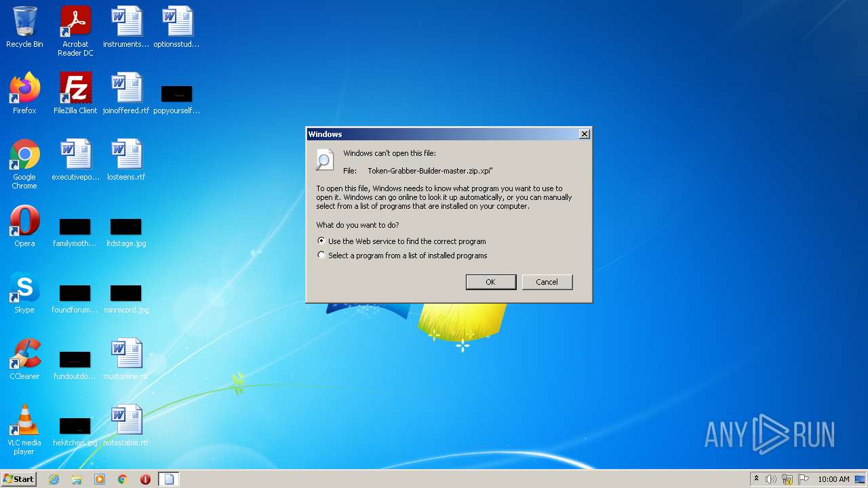The width and height of the screenshot is (868, 488).
Task: Select minrecord.jpg file icon
Action: click(x=126, y=298)
